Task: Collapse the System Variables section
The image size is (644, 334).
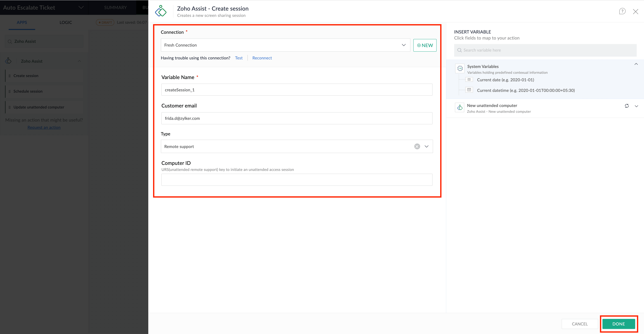Action: (x=636, y=64)
